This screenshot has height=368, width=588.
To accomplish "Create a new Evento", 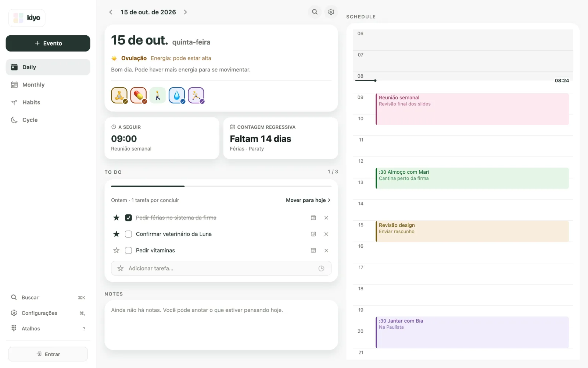I will 48,43.
